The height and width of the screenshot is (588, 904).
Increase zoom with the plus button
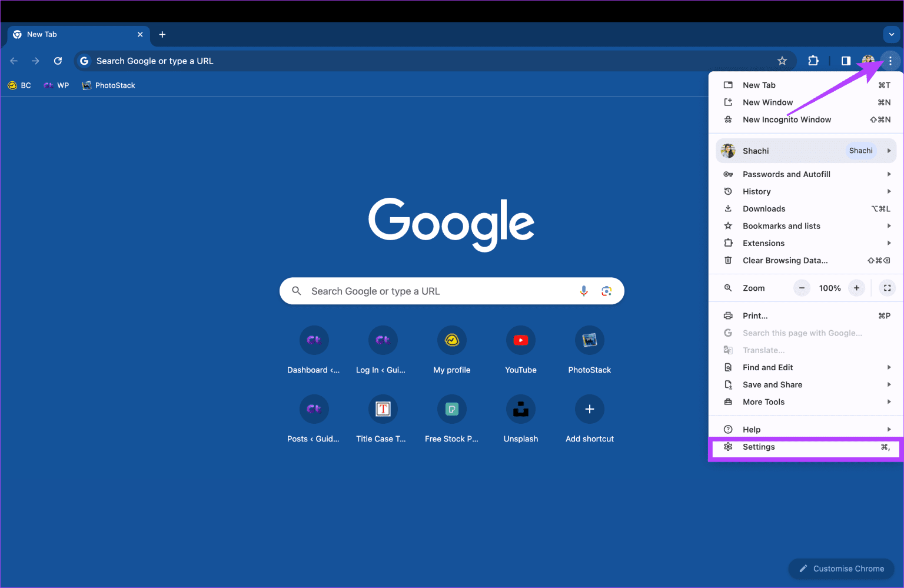pyautogui.click(x=856, y=288)
